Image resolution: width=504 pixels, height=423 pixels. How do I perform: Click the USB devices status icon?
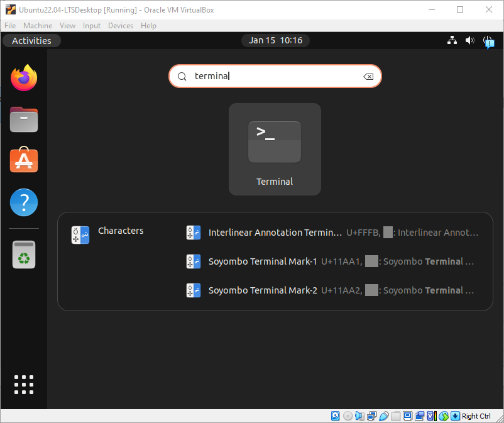pos(383,415)
